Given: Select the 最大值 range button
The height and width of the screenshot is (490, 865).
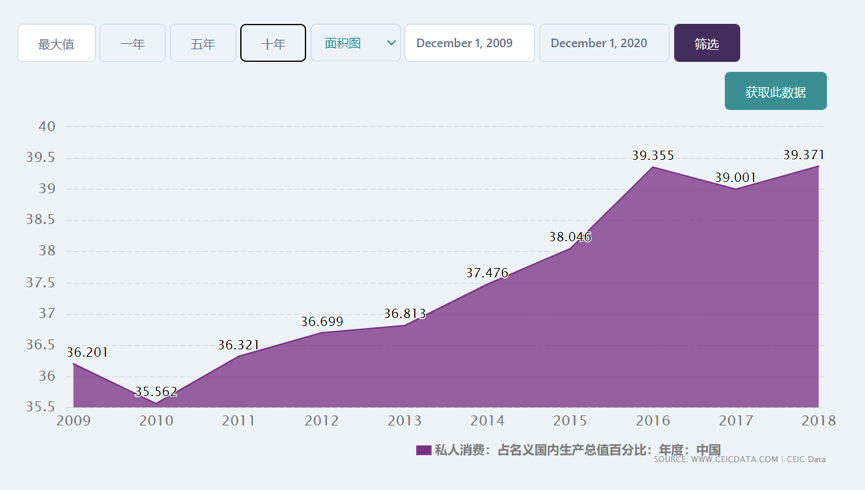Looking at the screenshot, I should click(56, 44).
